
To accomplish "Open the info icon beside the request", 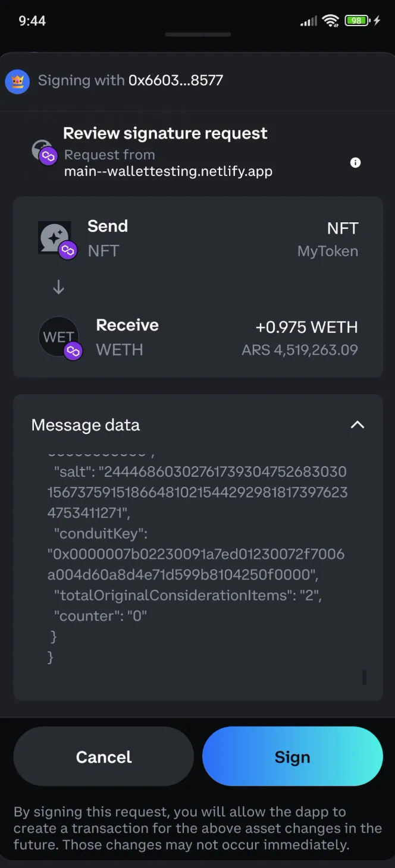I will click(x=355, y=162).
